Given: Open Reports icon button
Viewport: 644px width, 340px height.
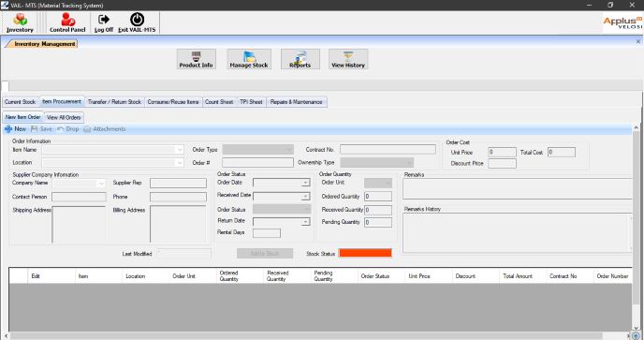Looking at the screenshot, I should pos(300,59).
